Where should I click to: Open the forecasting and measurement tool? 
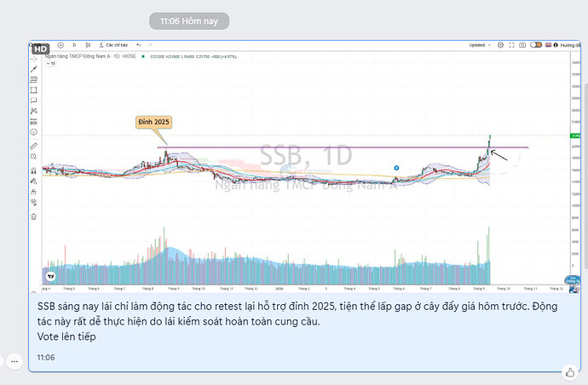[34, 122]
